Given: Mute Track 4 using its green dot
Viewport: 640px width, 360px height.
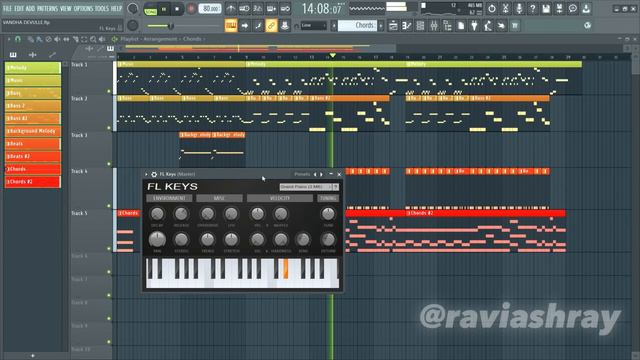Looking at the screenshot, I should (x=109, y=206).
